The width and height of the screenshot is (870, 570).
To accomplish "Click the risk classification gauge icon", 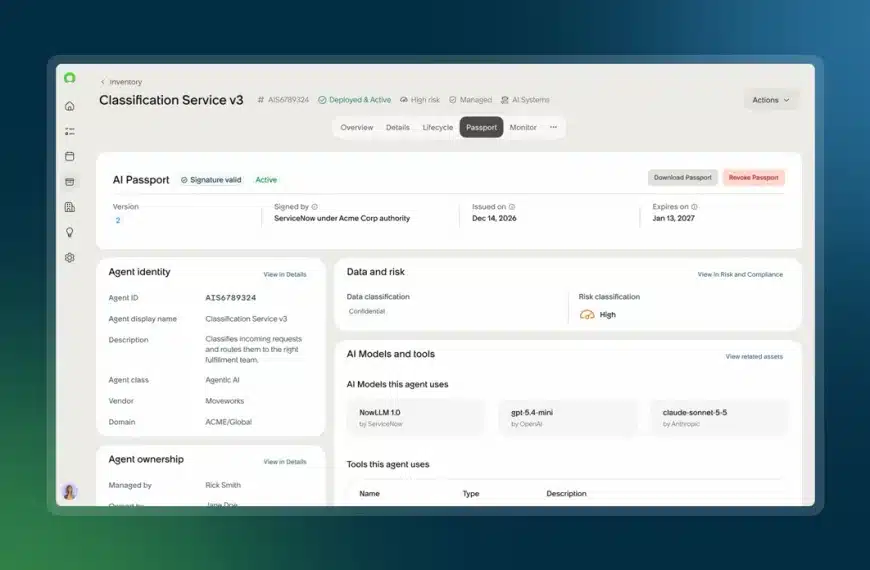I will (587, 315).
